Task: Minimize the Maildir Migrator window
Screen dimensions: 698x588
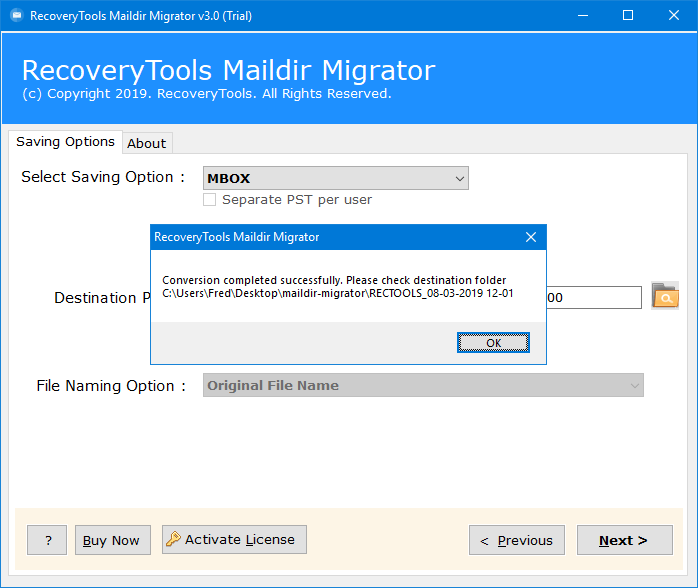Action: 583,16
